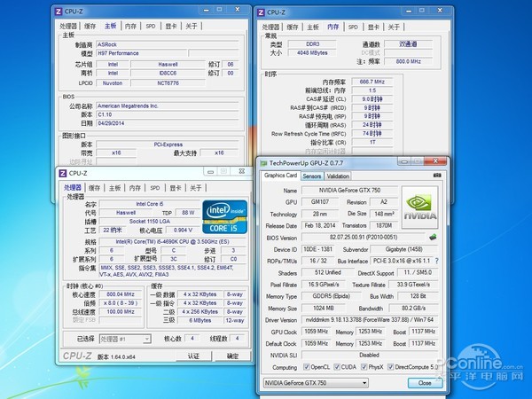
Task: Click the 80.2 GB/s bandwidth value
Action: tap(413, 308)
